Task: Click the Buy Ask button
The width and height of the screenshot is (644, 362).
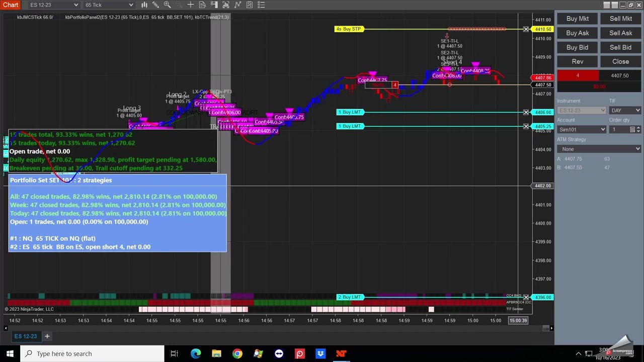Action: point(578,33)
